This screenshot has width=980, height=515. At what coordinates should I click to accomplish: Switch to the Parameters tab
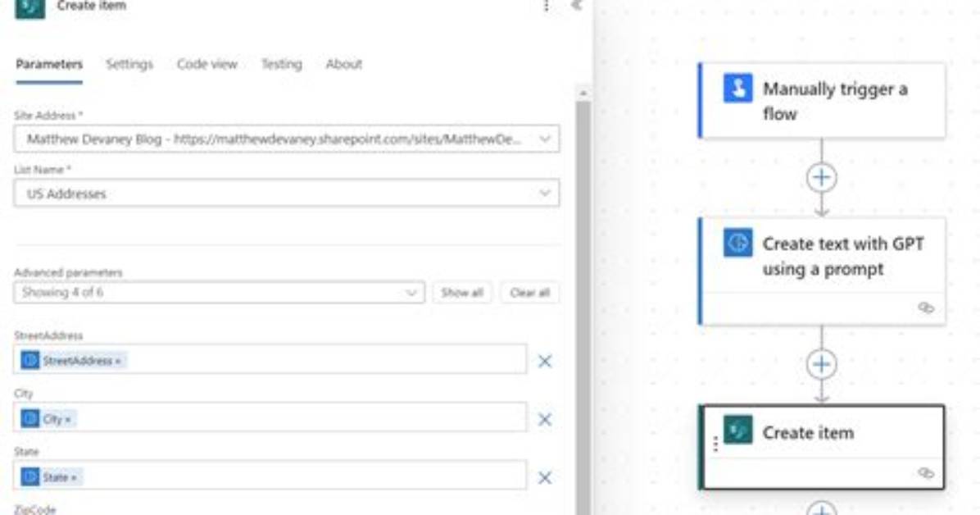coord(49,64)
